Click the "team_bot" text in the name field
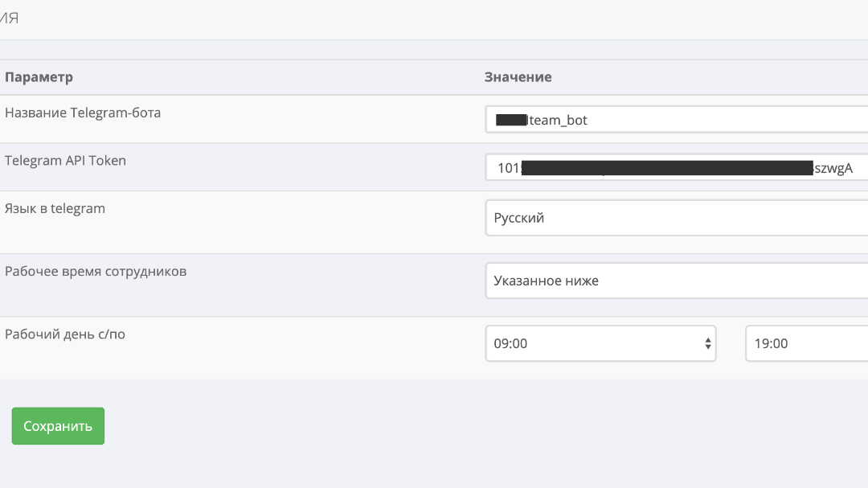Screen dimensions: 868x488 point(558,121)
